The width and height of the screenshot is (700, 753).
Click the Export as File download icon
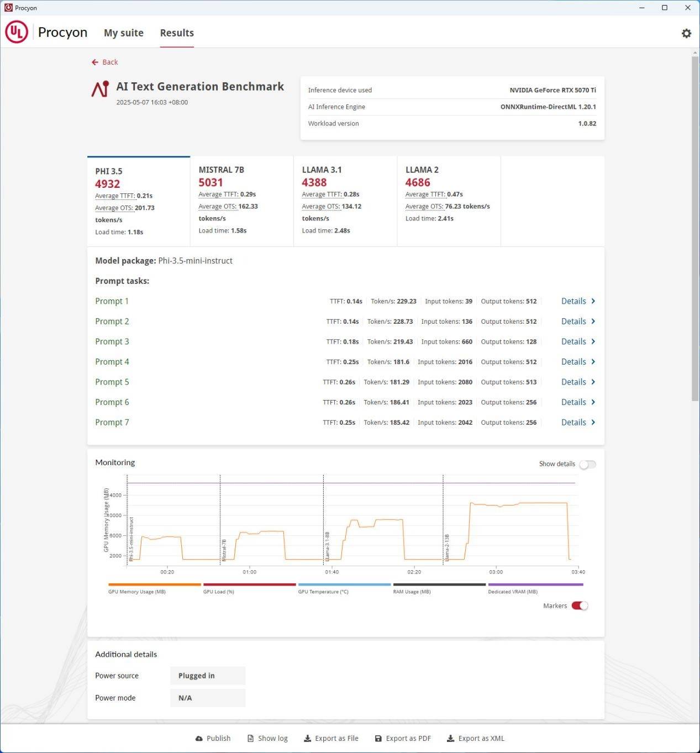pos(307,739)
